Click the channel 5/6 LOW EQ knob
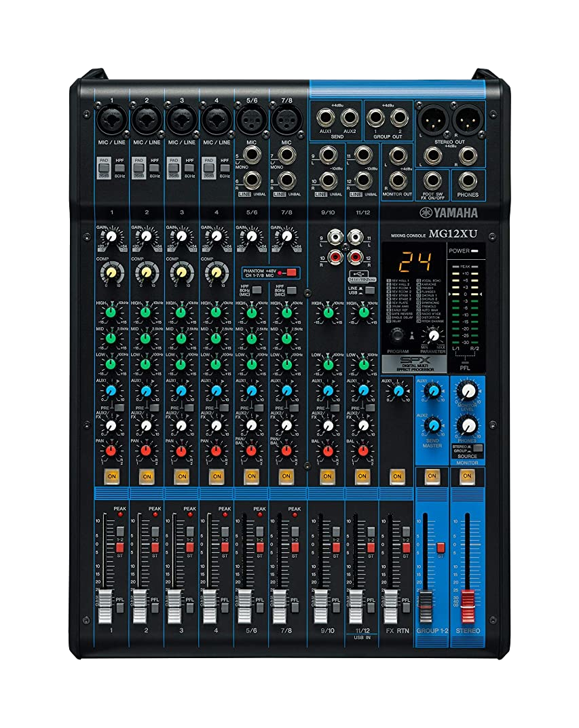 pyautogui.click(x=251, y=364)
